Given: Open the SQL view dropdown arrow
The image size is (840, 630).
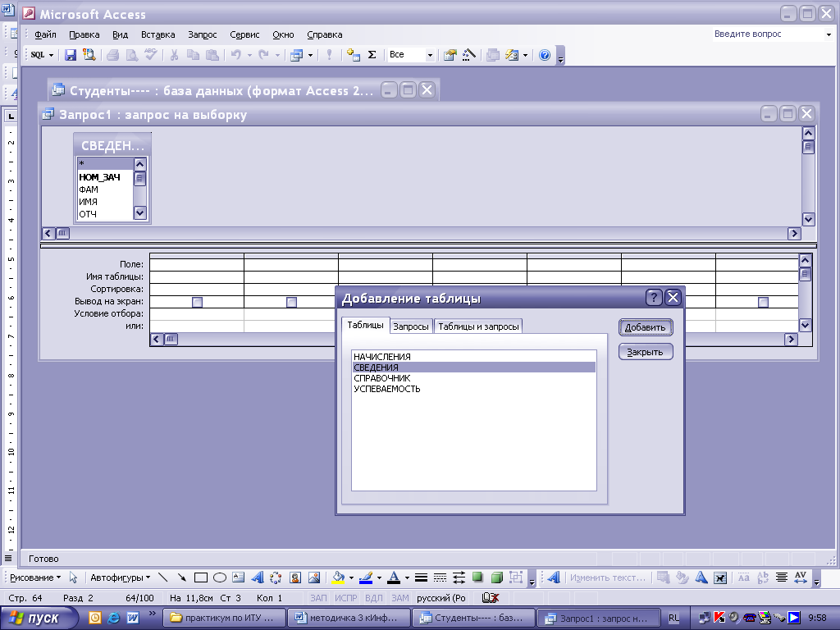Looking at the screenshot, I should pos(52,55).
